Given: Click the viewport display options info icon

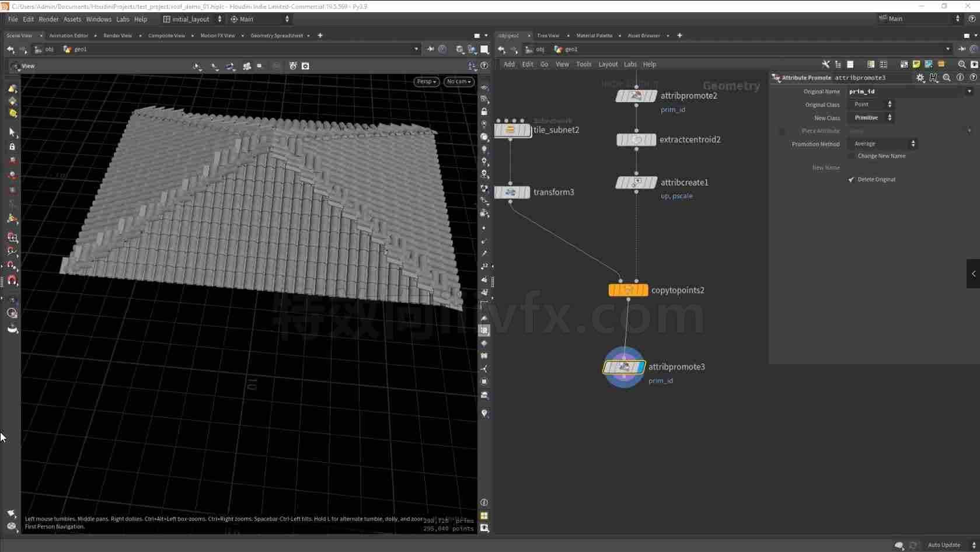Looking at the screenshot, I should tap(484, 502).
